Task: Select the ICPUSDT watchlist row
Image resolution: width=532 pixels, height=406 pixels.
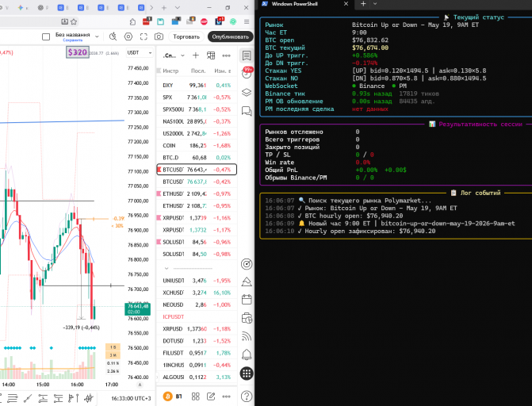Action: [x=197, y=316]
